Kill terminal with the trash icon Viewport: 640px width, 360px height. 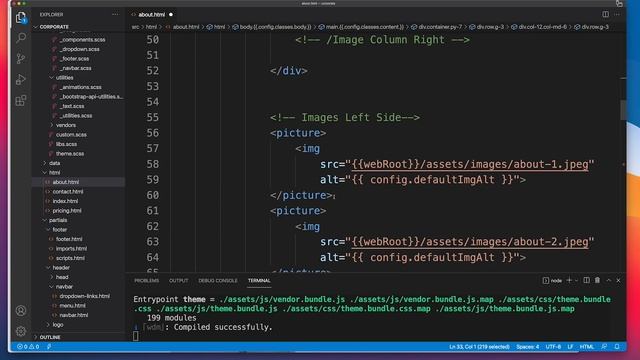point(598,280)
